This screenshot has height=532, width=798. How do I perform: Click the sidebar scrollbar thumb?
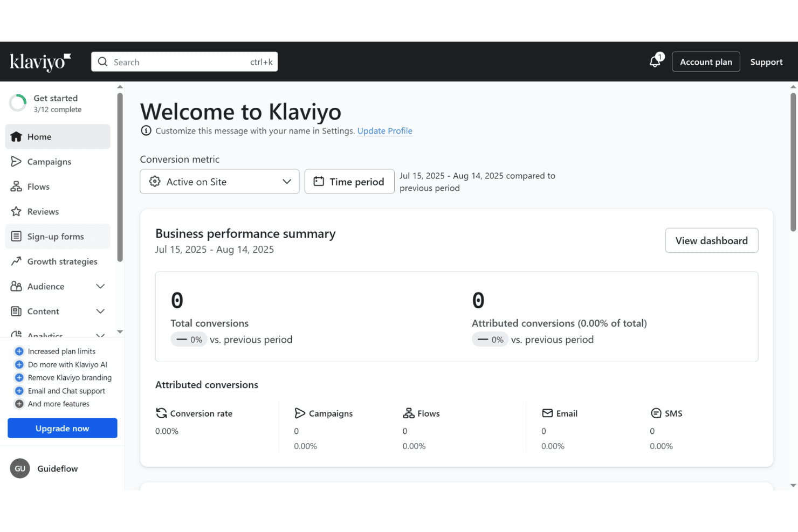coord(120,177)
